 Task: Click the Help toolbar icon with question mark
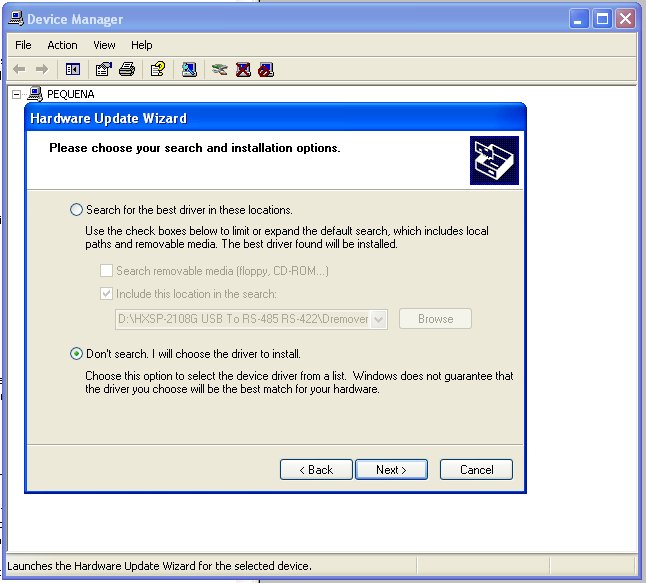tap(158, 69)
